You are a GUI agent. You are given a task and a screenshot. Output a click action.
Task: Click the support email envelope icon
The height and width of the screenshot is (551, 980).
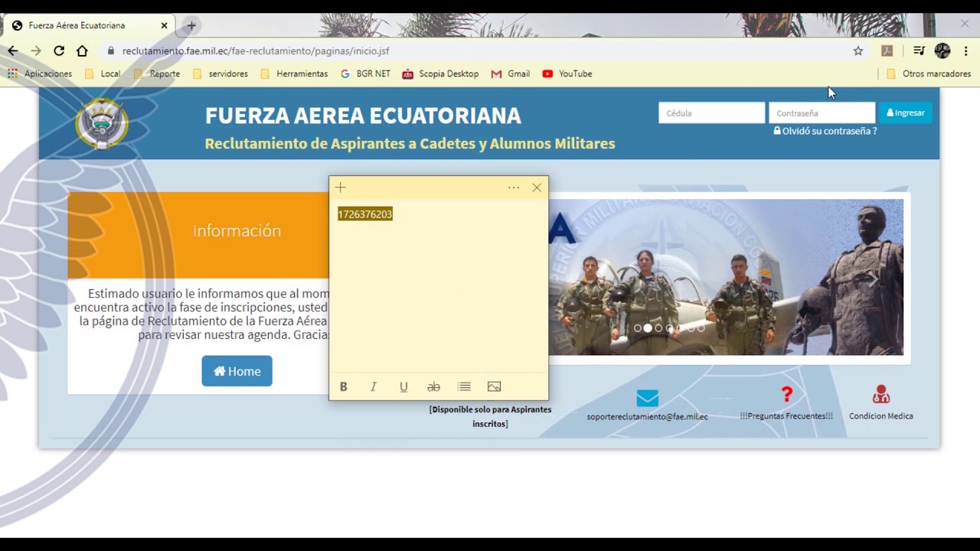pyautogui.click(x=647, y=399)
